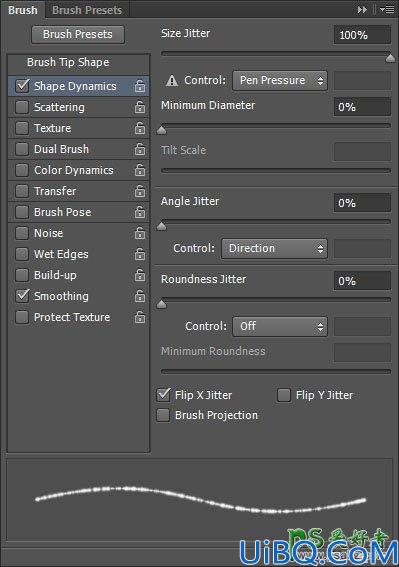
Task: Check Brush Projection option
Action: point(164,415)
